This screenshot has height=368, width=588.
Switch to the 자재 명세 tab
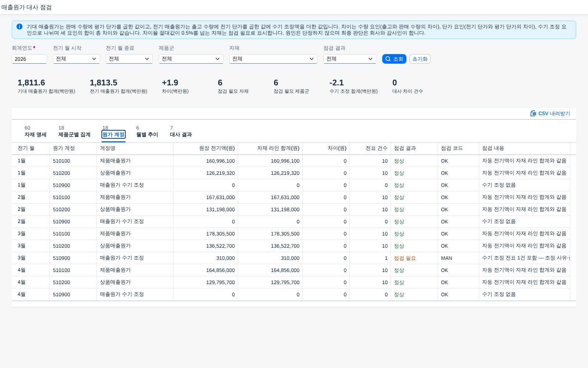point(36,131)
